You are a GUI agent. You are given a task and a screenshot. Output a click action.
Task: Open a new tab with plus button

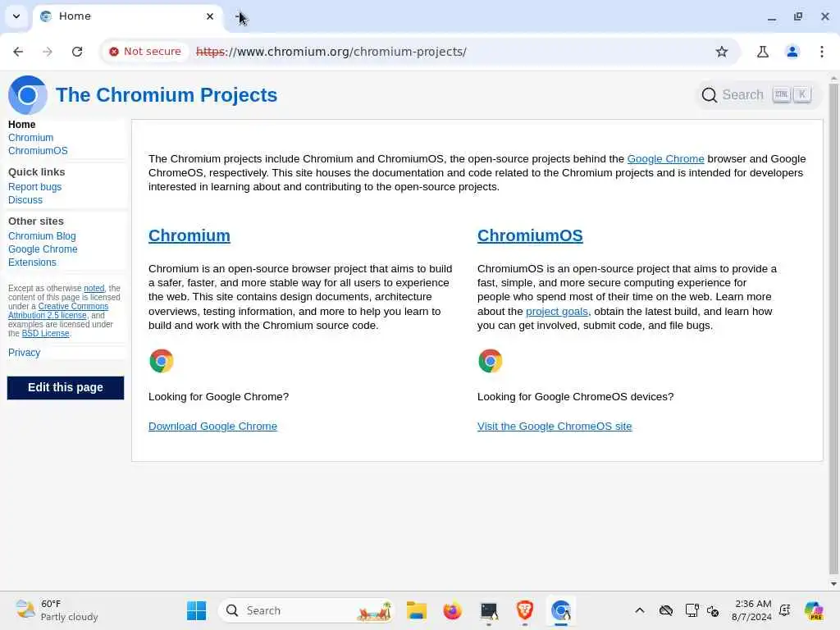pos(240,16)
